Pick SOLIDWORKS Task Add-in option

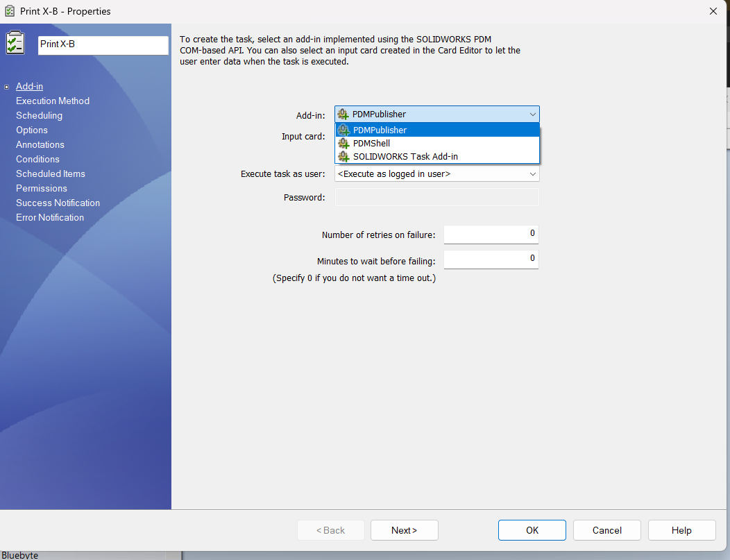point(437,156)
